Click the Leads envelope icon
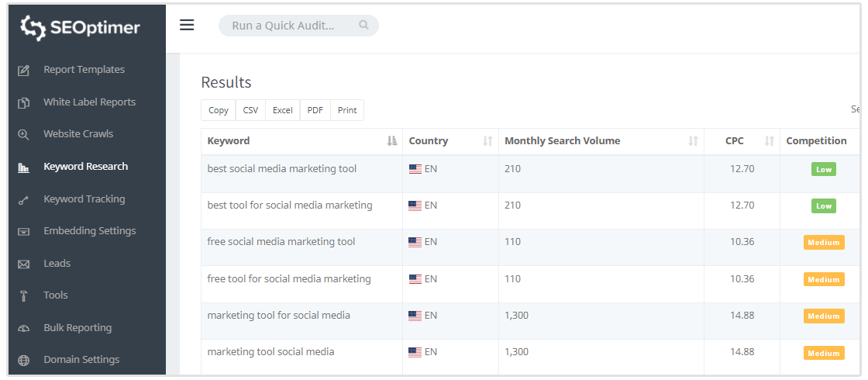Image resolution: width=868 pixels, height=380 pixels. point(24,264)
